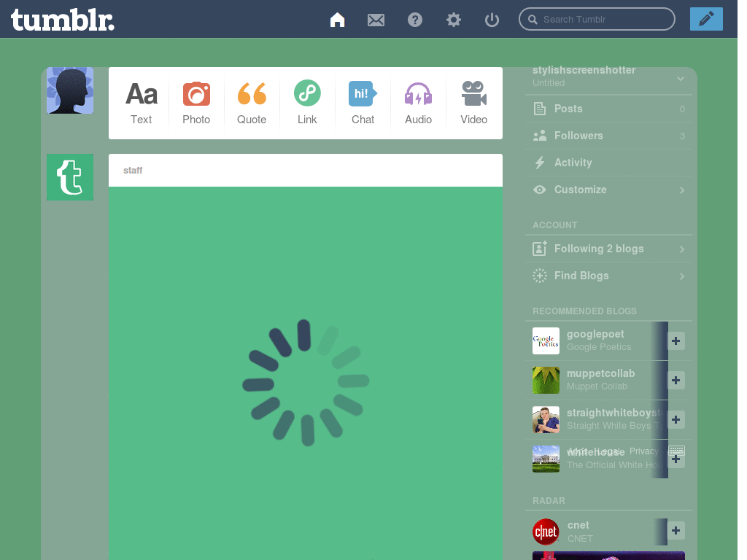The image size is (747, 560).
Task: Create a new Photo post
Action: click(196, 104)
